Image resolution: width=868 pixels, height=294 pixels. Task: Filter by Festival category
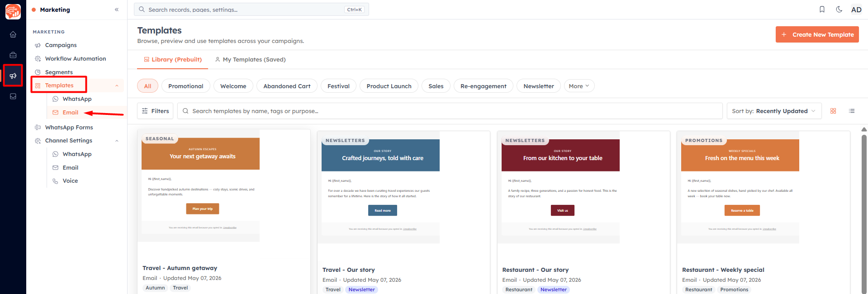coord(338,86)
